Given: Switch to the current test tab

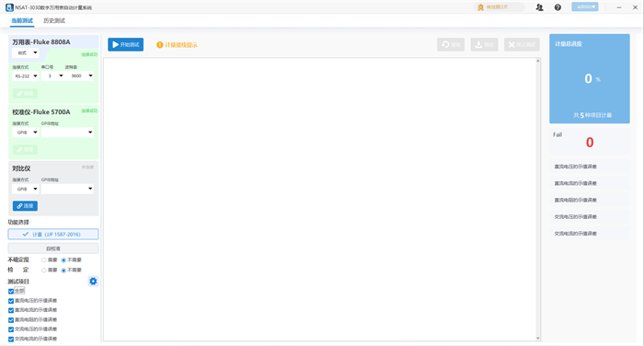Looking at the screenshot, I should click(x=22, y=20).
